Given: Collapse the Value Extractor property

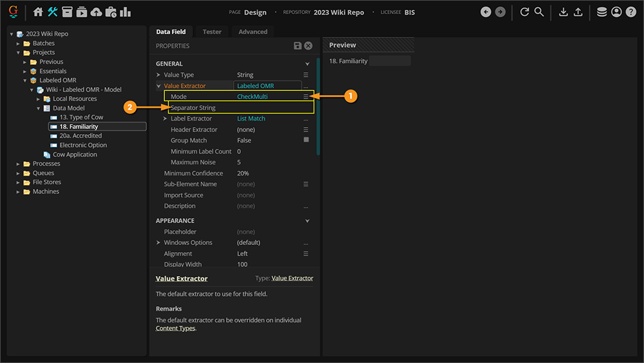Looking at the screenshot, I should (158, 86).
